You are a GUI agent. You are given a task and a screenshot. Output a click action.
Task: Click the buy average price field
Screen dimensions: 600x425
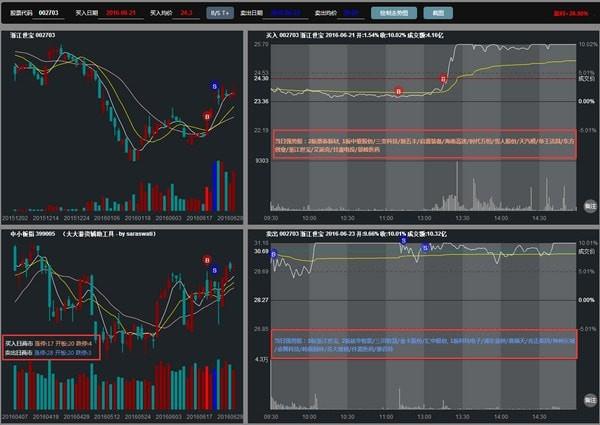point(186,13)
